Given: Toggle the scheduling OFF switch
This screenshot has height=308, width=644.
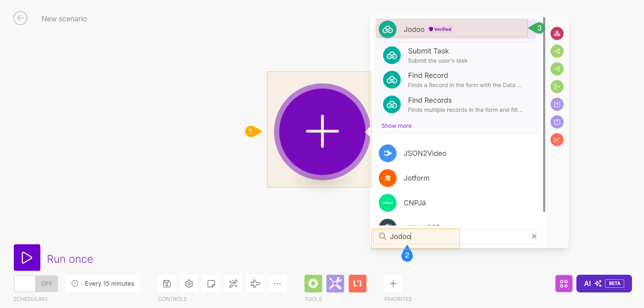Looking at the screenshot, I should [x=36, y=283].
